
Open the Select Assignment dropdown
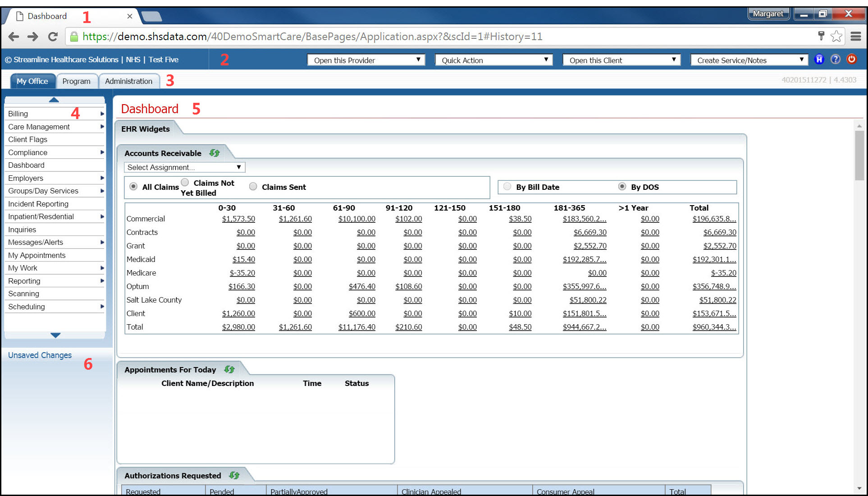(x=184, y=167)
